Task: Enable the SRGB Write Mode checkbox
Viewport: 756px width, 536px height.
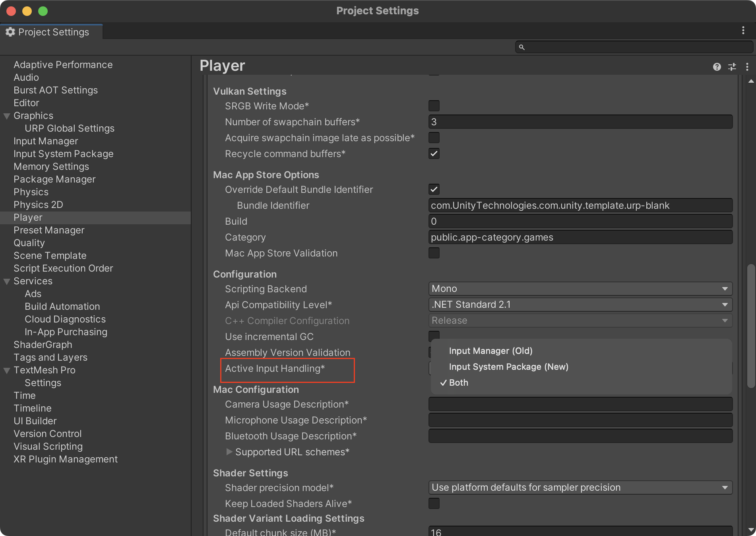Action: 434,106
